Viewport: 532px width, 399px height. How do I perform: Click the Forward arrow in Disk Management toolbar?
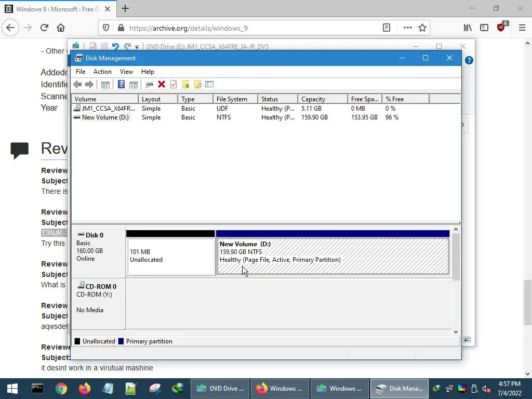[89, 85]
